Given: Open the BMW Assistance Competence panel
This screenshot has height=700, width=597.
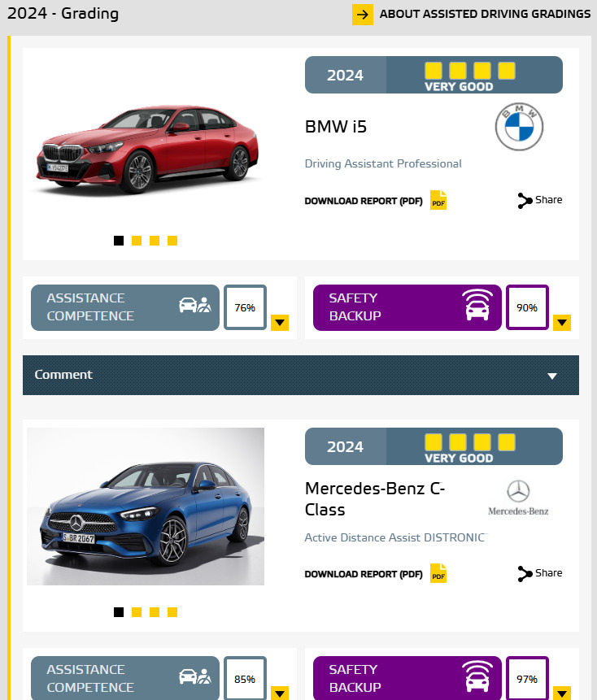Looking at the screenshot, I should pyautogui.click(x=125, y=307).
